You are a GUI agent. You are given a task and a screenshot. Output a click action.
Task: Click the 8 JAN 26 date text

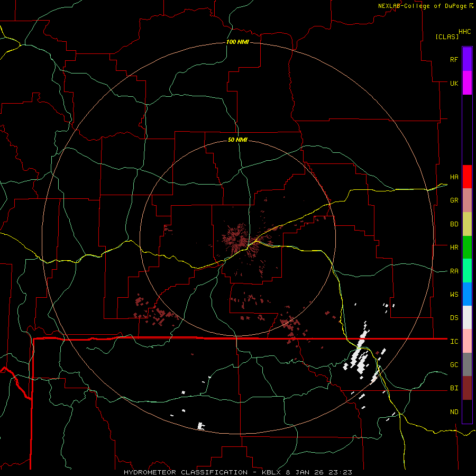[x=305, y=472]
